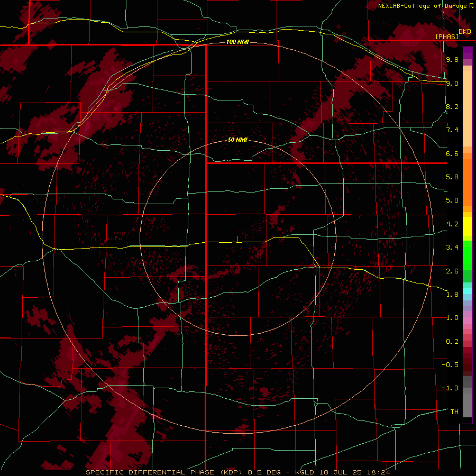Click the DKD product code label

tap(465, 32)
